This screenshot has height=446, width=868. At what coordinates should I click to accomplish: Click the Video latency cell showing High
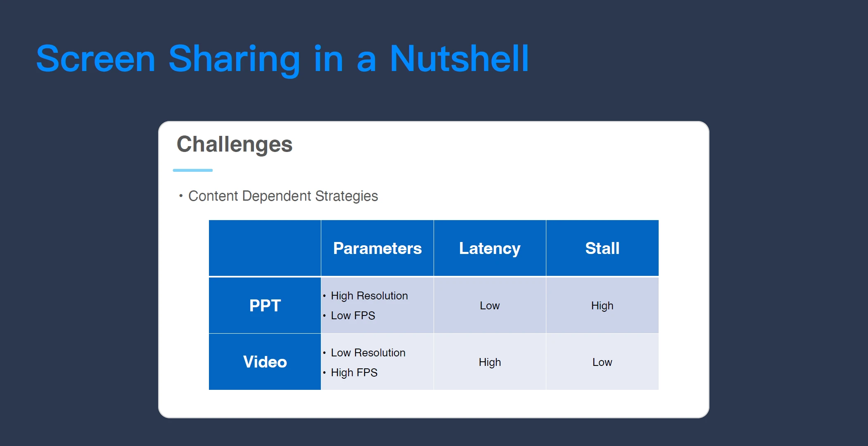point(489,362)
